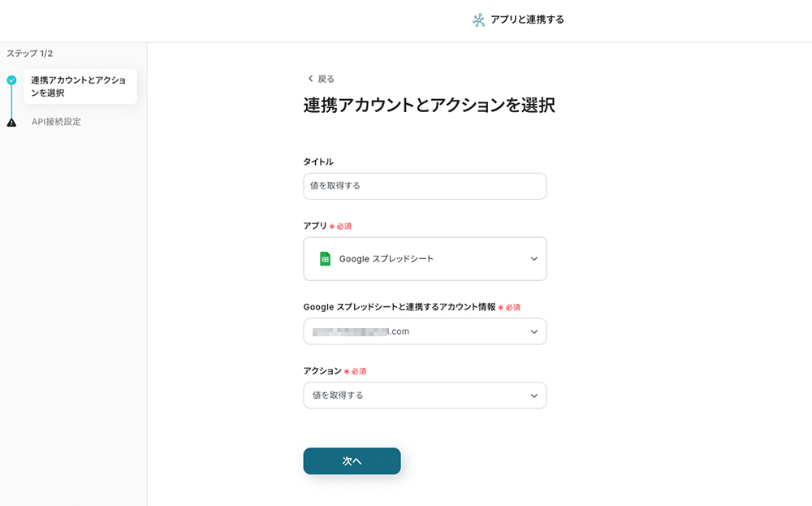Go back using the 戻る link
812x506 pixels.
click(x=326, y=79)
